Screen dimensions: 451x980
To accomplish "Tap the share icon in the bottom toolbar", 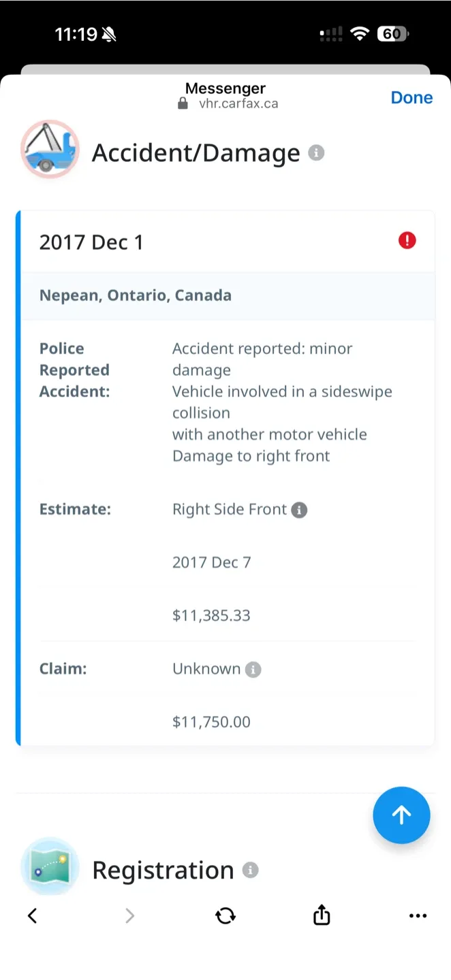I will (x=321, y=915).
